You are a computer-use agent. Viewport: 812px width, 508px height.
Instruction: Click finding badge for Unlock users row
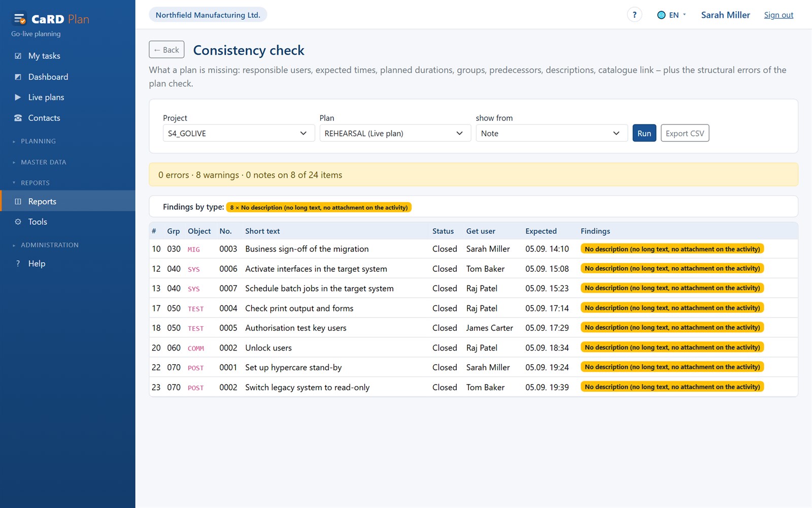[x=672, y=347]
